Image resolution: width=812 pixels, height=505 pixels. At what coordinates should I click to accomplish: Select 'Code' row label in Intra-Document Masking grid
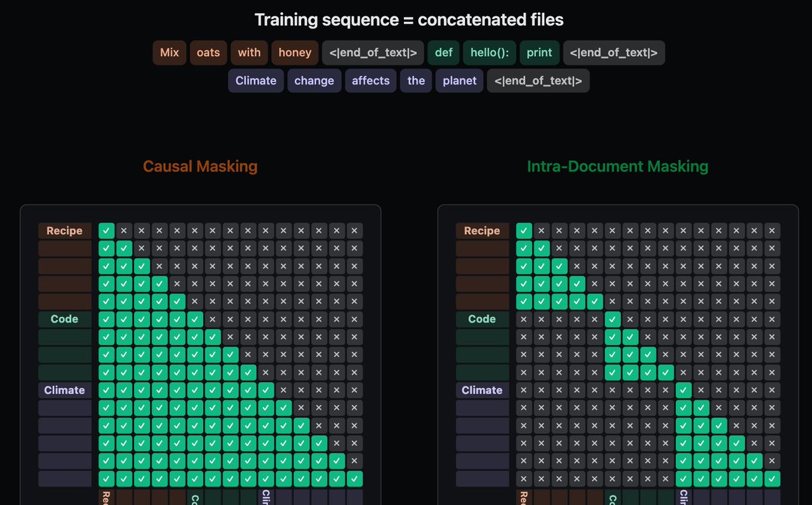pos(482,319)
